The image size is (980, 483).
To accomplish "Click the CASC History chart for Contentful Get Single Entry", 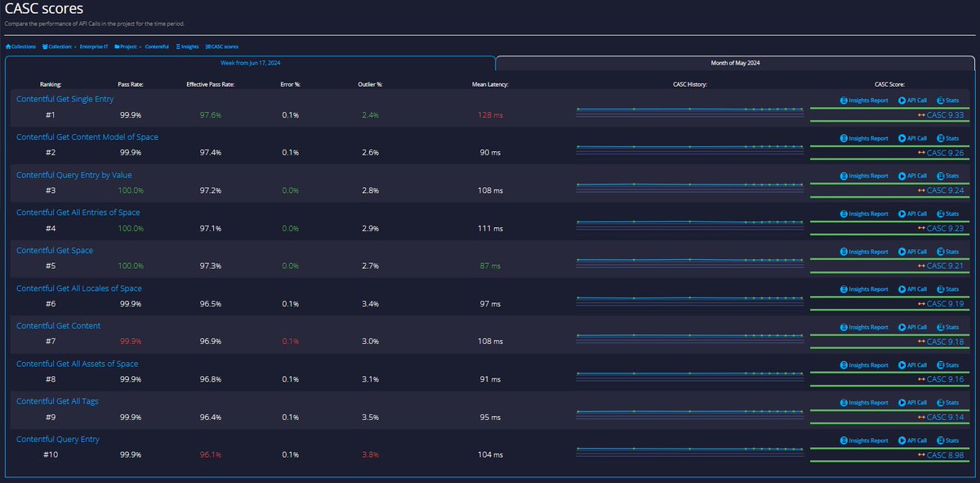I will [x=690, y=111].
